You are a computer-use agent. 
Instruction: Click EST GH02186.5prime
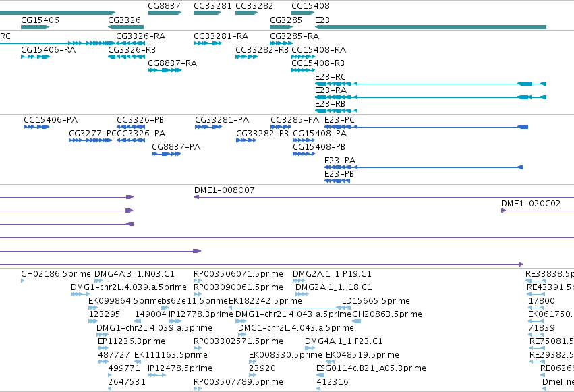point(23,281)
